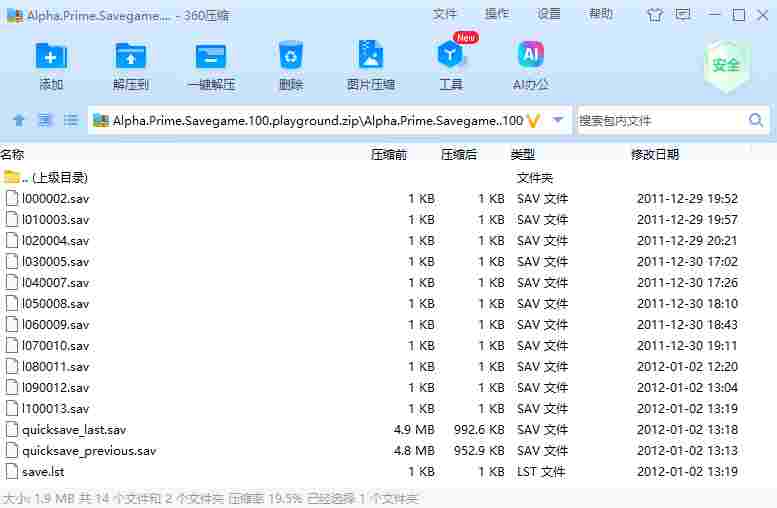Select file quicksave_previous.sav
The height and width of the screenshot is (508, 777).
[x=89, y=451]
